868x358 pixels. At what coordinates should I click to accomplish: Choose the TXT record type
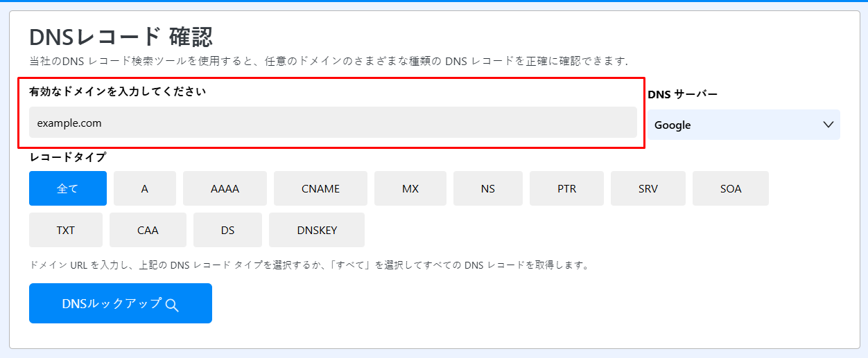click(66, 230)
